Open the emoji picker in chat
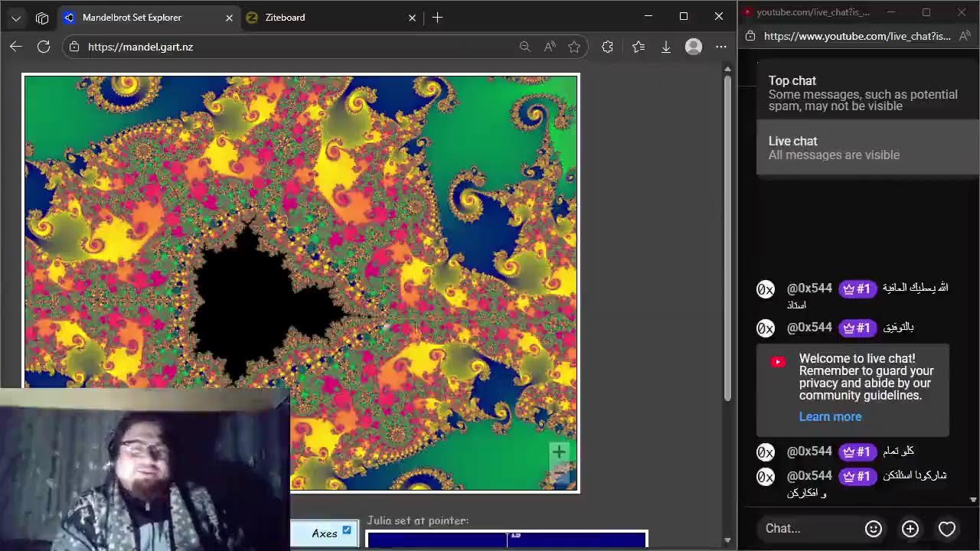Screen dimensions: 980x551 coord(874,528)
